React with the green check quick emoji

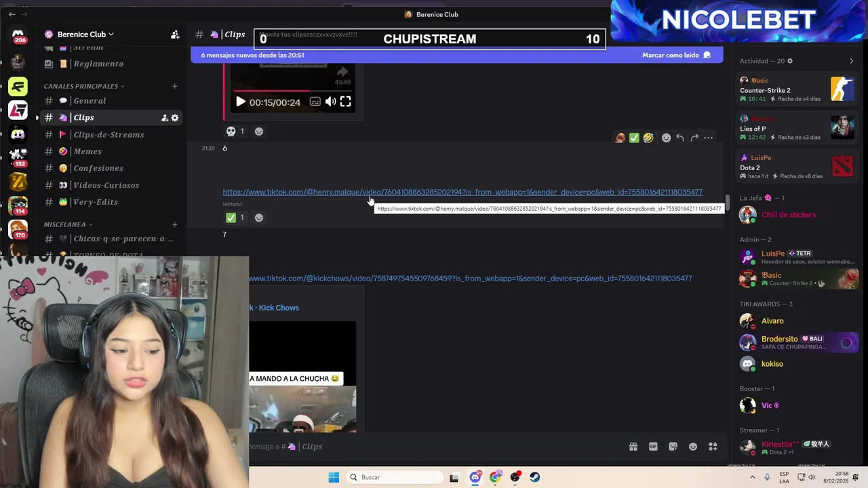634,138
